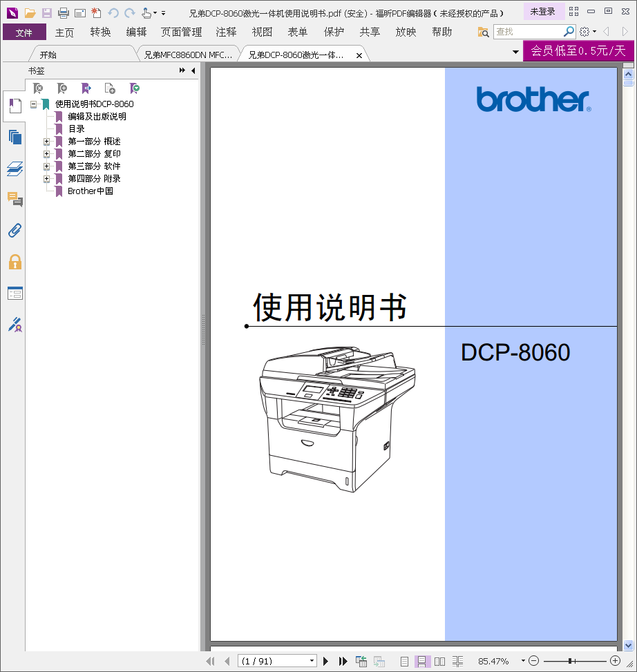This screenshot has height=672, width=637.
Task: Select the 目录 bookmark
Action: point(76,129)
